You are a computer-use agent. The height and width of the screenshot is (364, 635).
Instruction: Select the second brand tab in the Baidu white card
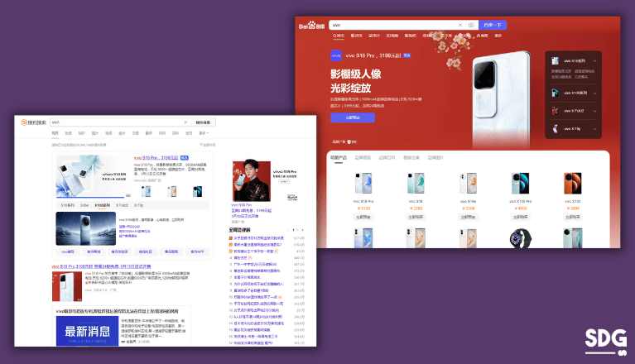pyautogui.click(x=363, y=158)
